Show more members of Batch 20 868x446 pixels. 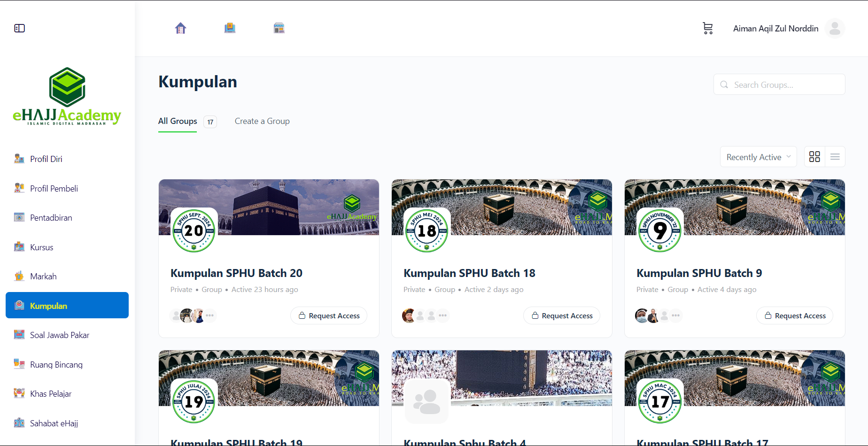click(209, 315)
